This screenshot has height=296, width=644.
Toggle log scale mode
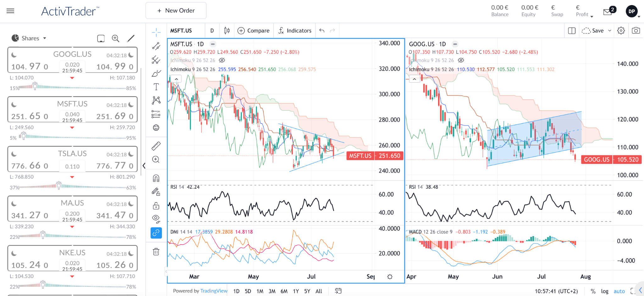pos(605,291)
